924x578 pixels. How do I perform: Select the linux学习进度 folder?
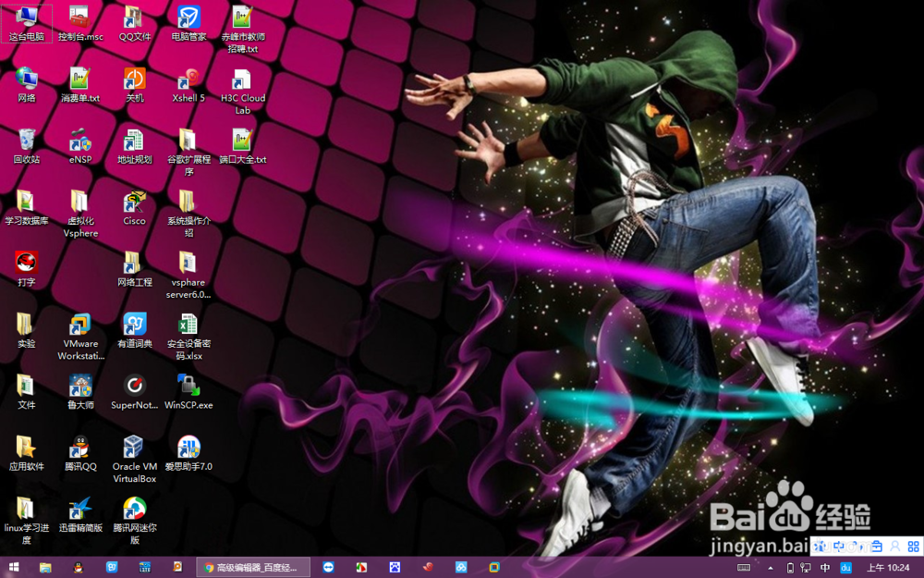[27, 521]
